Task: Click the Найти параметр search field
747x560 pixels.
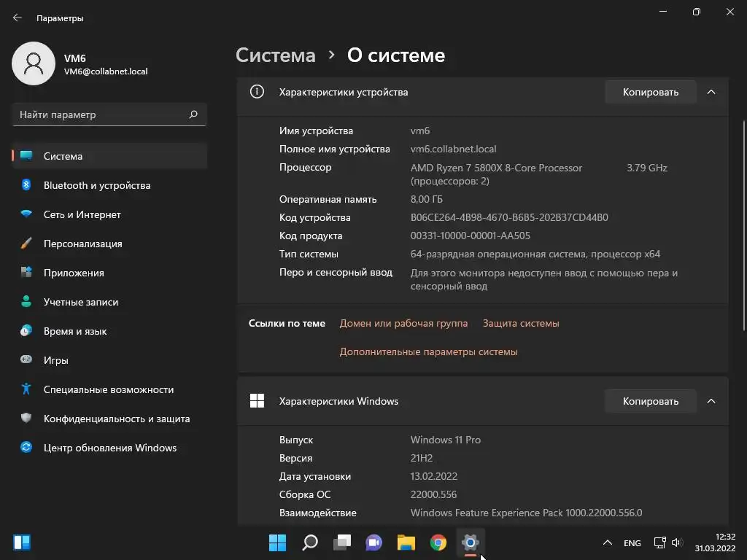Action: (x=109, y=114)
